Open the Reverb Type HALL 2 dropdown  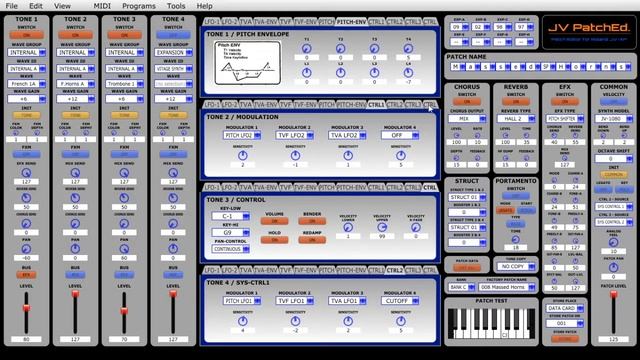[516, 119]
